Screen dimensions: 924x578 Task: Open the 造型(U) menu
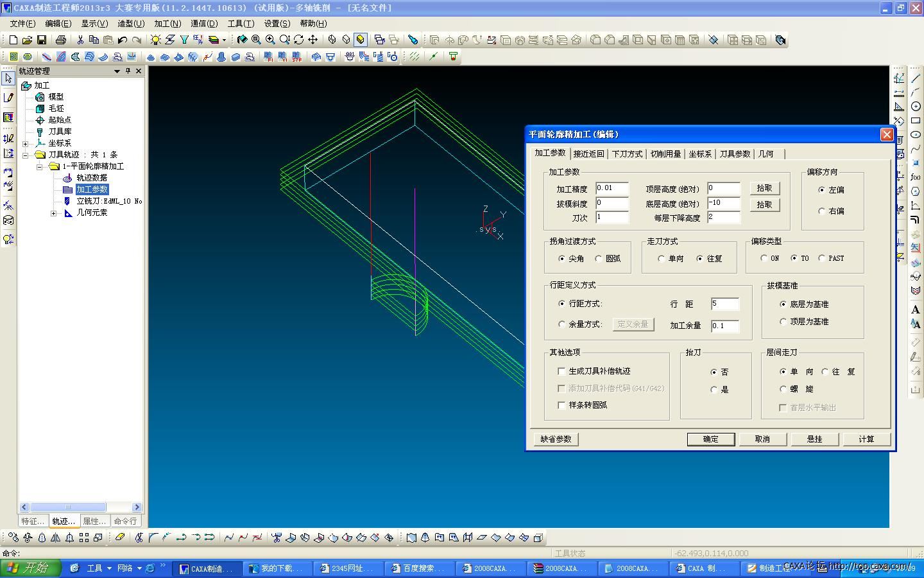click(x=131, y=23)
